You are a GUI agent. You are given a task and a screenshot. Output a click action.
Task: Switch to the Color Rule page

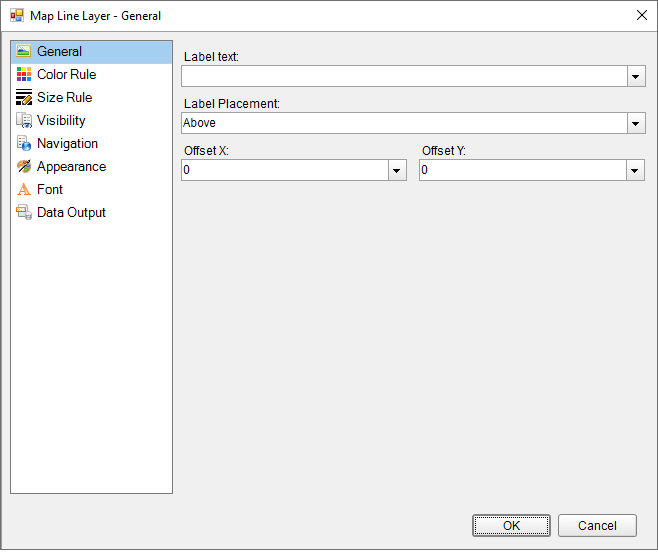(91, 75)
